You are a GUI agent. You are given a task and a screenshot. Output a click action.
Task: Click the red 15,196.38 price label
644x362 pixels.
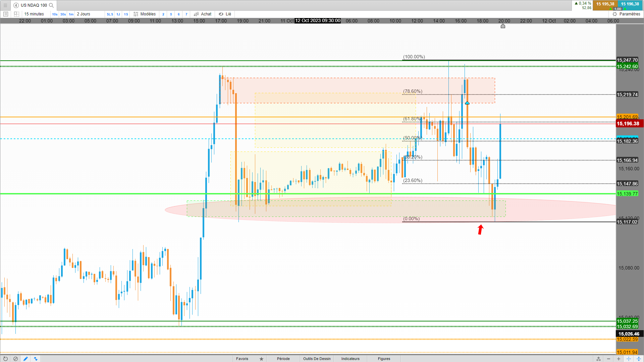pyautogui.click(x=628, y=124)
